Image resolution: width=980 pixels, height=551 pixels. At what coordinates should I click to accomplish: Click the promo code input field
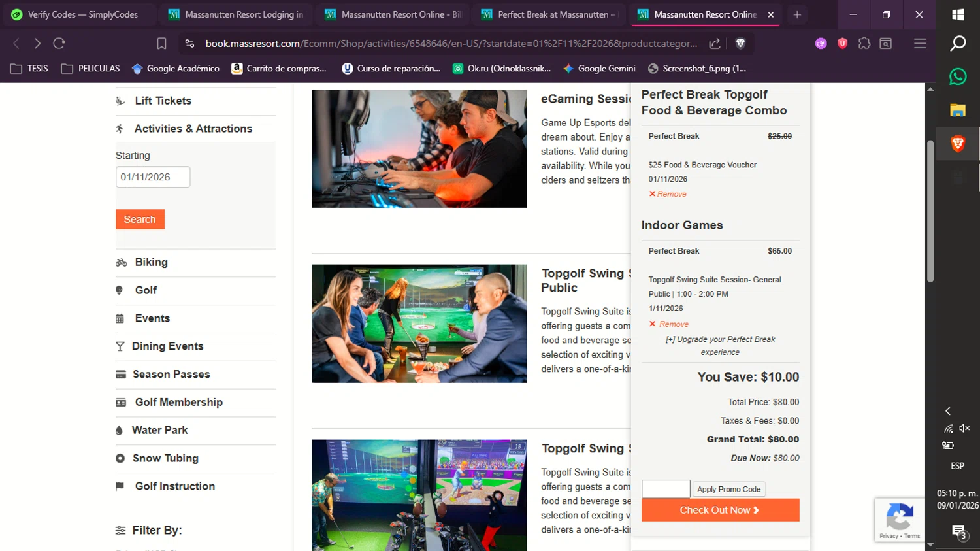coord(666,489)
